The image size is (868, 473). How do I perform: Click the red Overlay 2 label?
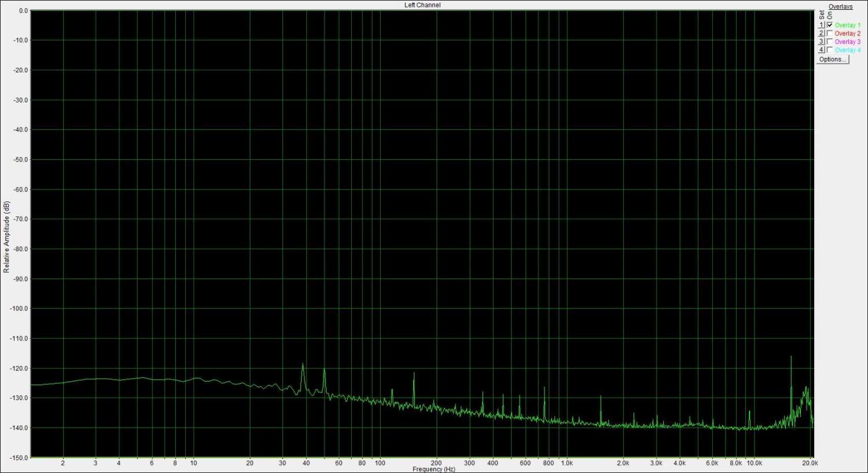point(848,34)
